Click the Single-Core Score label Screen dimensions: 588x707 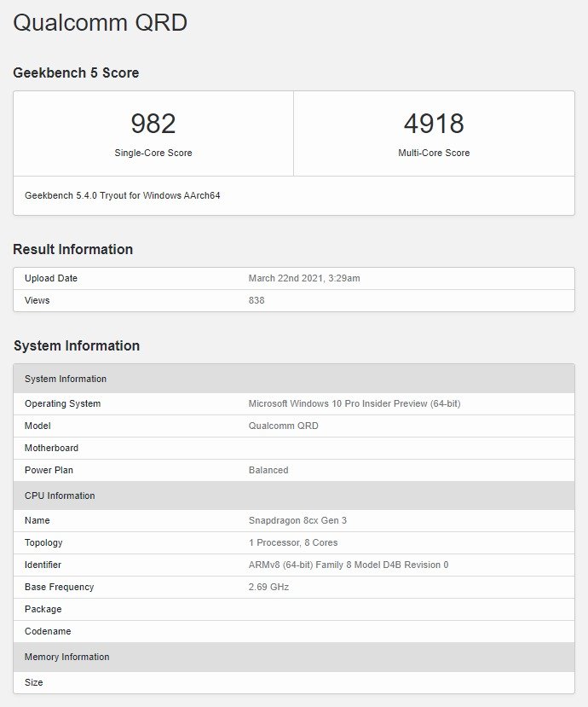click(x=153, y=153)
